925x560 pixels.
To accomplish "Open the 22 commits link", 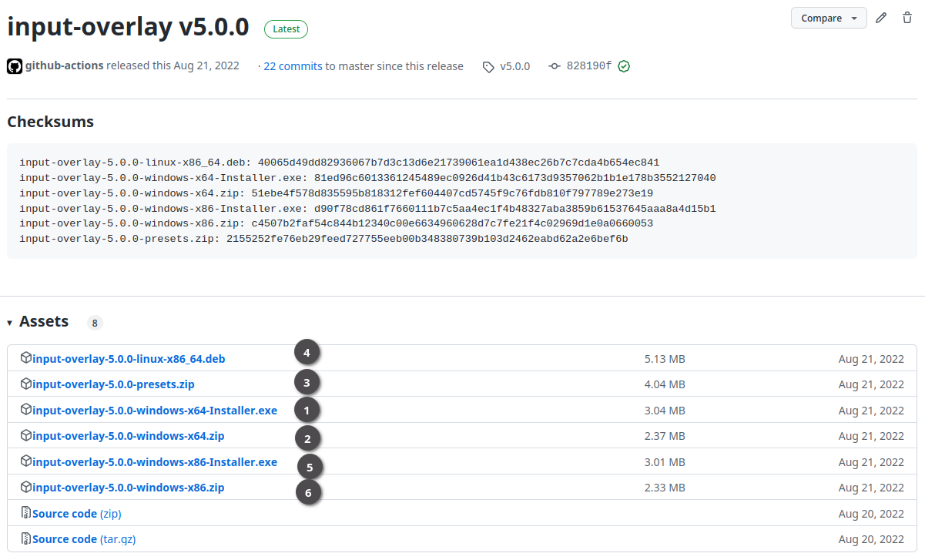I will point(293,66).
